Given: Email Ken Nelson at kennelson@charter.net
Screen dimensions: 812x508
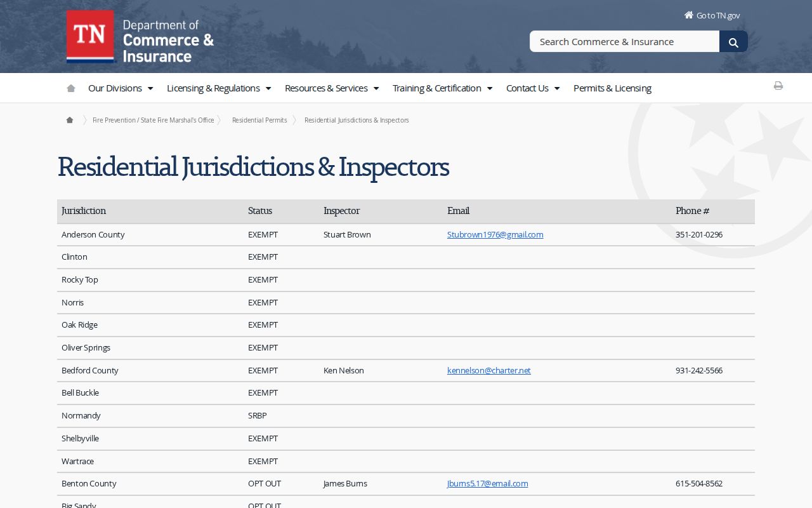Looking at the screenshot, I should pos(488,370).
